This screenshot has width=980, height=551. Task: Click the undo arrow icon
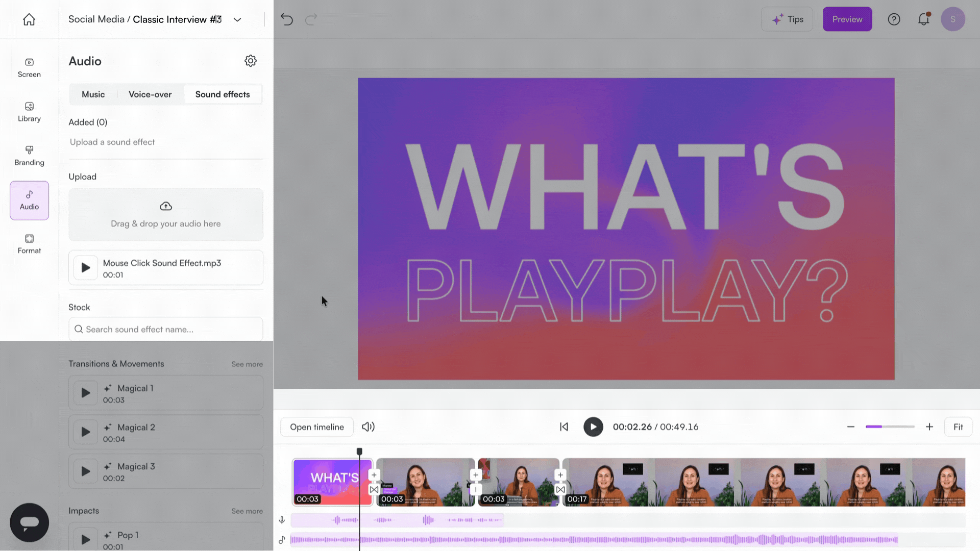[x=287, y=19]
